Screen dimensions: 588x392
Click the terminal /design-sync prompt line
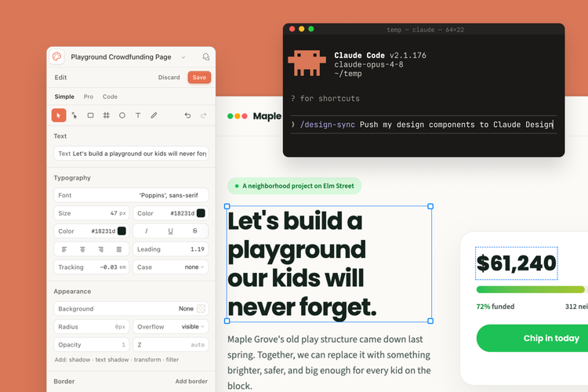pyautogui.click(x=423, y=125)
